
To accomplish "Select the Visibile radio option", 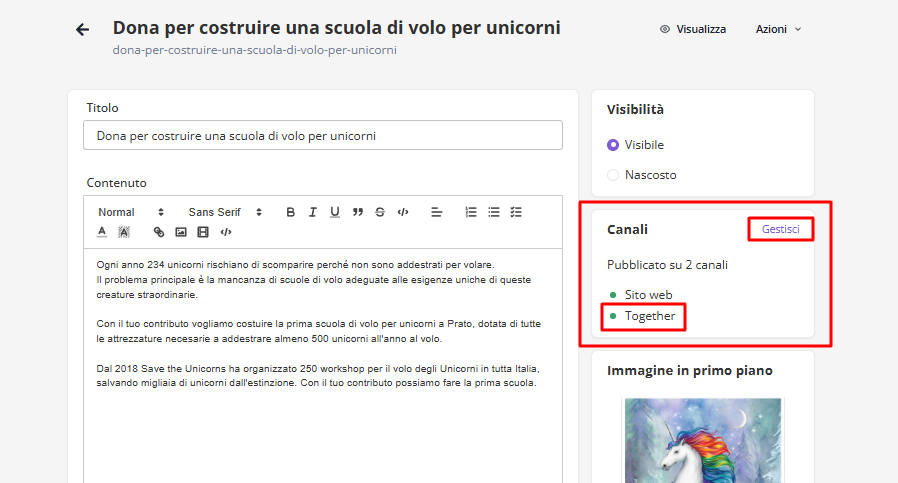I will click(x=613, y=145).
